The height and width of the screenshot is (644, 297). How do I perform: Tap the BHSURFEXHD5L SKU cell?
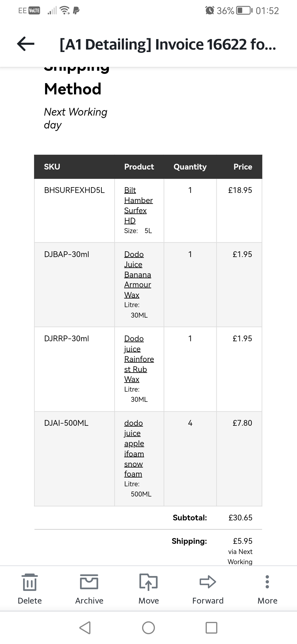[x=74, y=190]
